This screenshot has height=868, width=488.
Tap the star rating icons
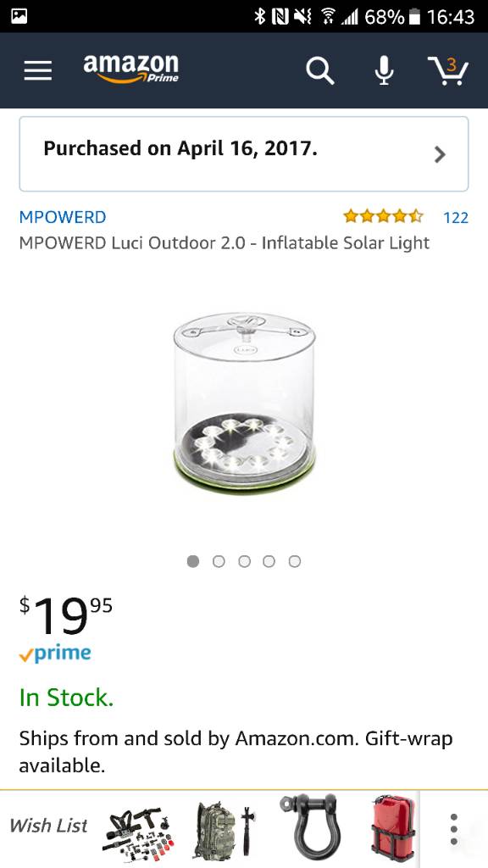point(383,216)
